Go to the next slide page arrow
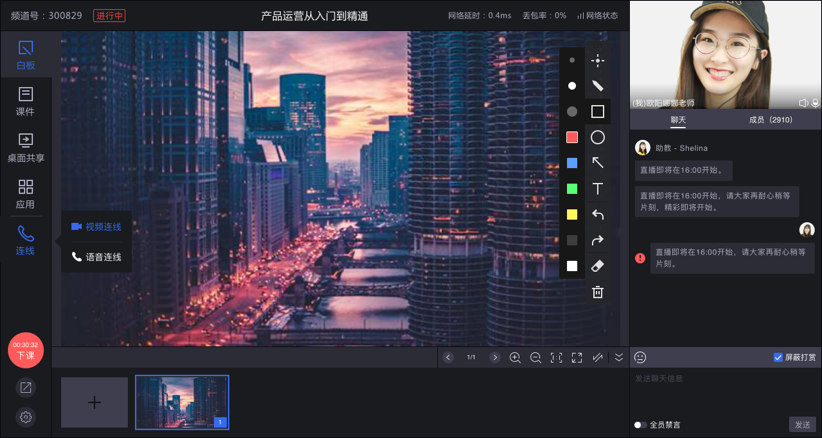 (x=494, y=358)
